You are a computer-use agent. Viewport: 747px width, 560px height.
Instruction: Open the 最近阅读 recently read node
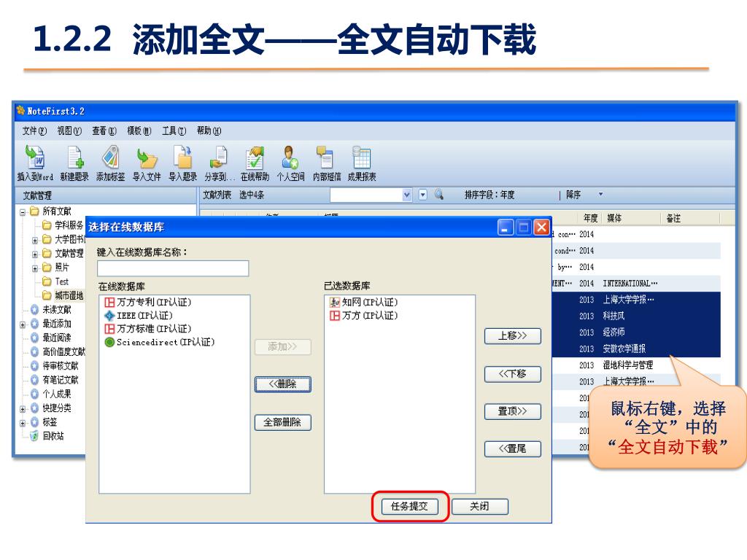click(x=51, y=338)
